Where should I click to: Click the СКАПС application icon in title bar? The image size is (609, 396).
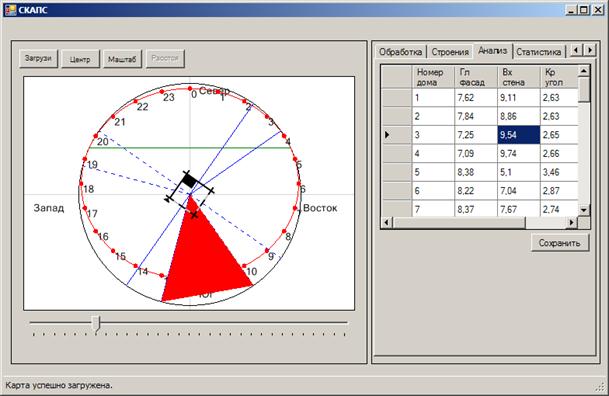(x=10, y=10)
